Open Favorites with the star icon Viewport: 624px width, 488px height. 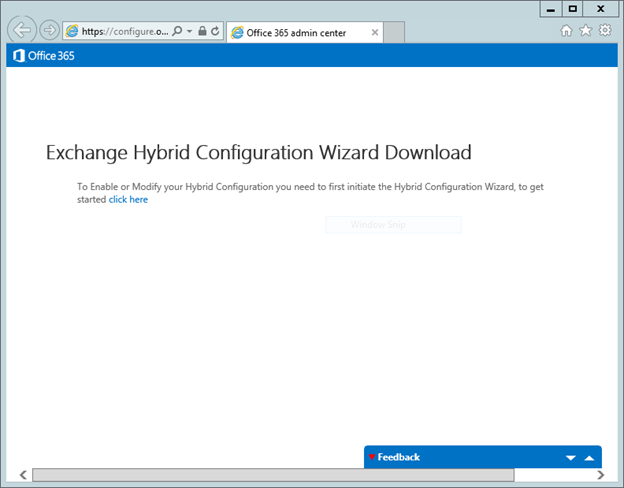click(x=585, y=30)
